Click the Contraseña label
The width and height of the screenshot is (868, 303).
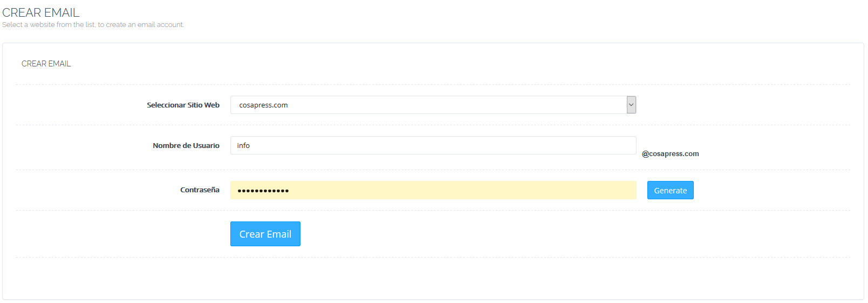(x=200, y=190)
